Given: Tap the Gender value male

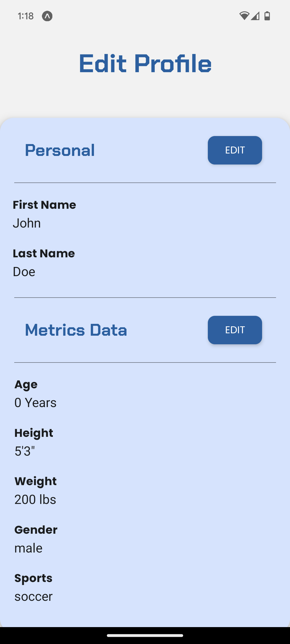Looking at the screenshot, I should coord(28,548).
